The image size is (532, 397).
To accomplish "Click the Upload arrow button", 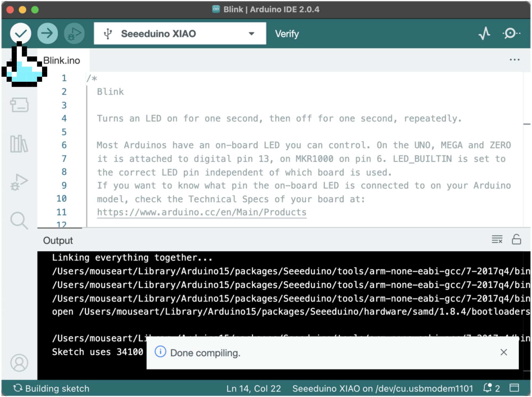I will pyautogui.click(x=48, y=33).
